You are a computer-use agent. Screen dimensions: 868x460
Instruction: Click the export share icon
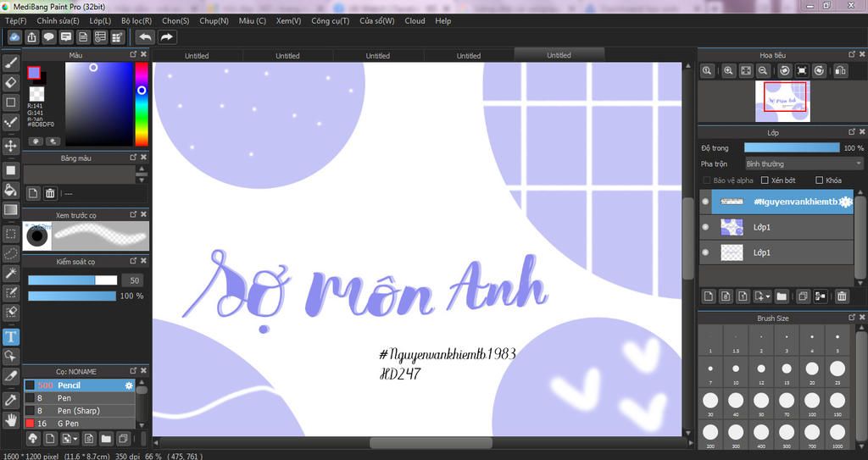tap(31, 37)
